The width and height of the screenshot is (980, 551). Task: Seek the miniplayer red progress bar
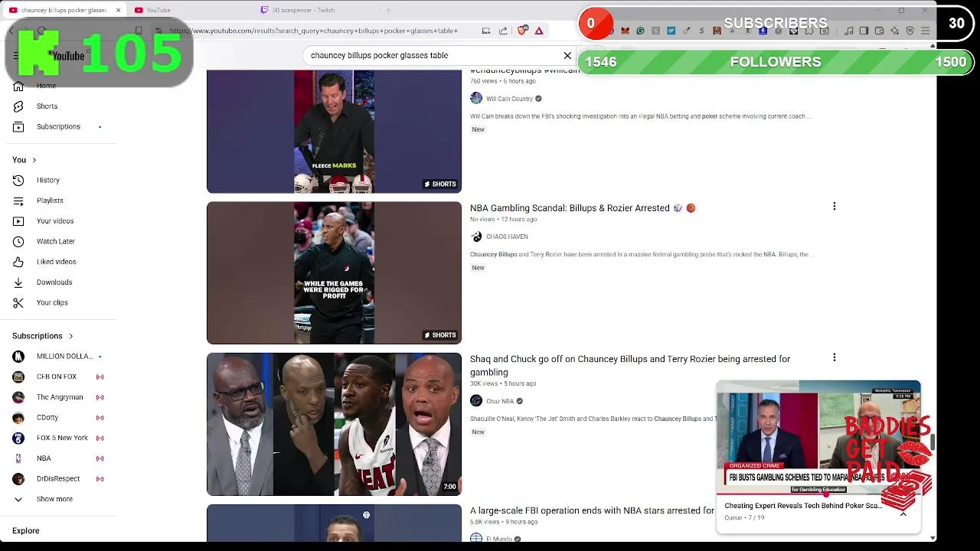click(x=818, y=494)
